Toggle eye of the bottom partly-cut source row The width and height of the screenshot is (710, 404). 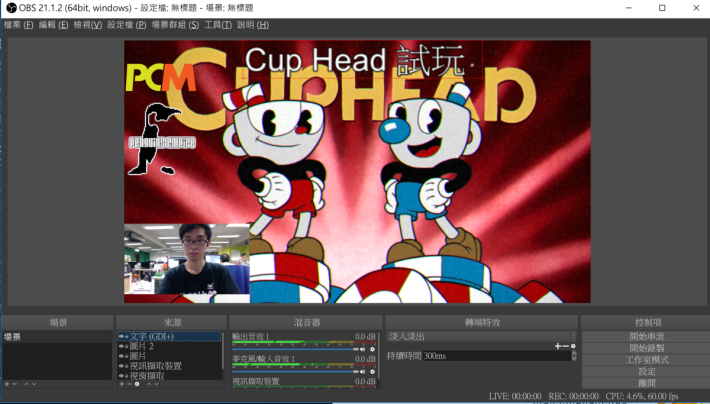(121, 376)
